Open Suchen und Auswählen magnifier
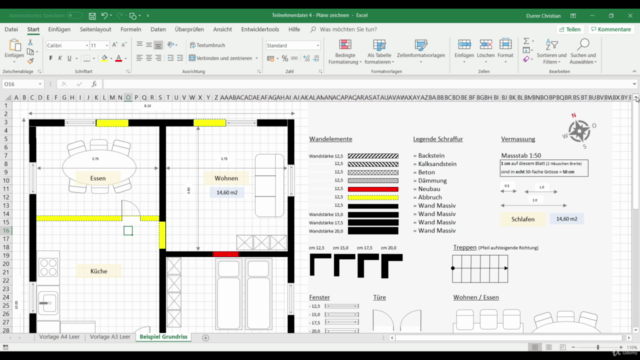 coord(583,51)
